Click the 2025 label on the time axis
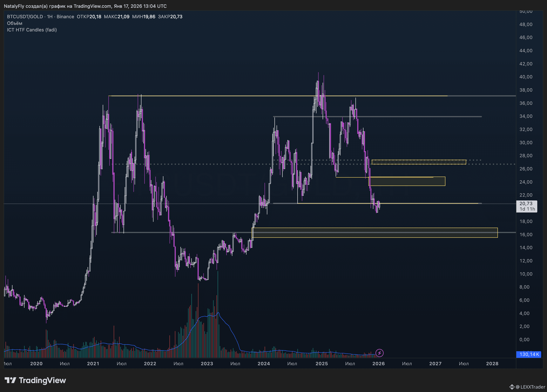547x392 pixels. tap(322, 363)
